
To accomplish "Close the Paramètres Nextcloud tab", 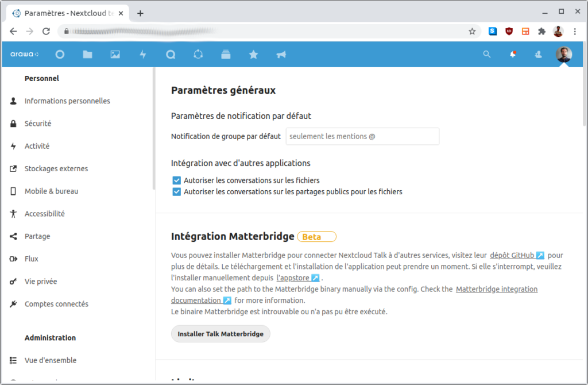I will (x=121, y=13).
